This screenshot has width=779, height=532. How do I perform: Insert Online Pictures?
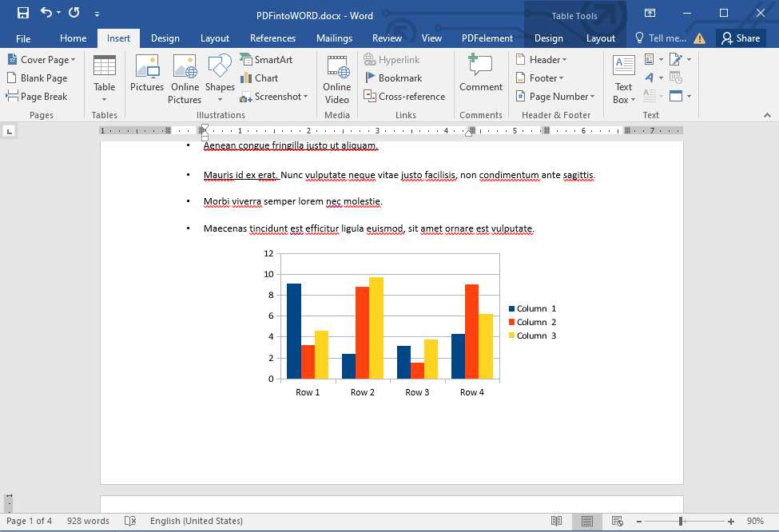[x=184, y=77]
